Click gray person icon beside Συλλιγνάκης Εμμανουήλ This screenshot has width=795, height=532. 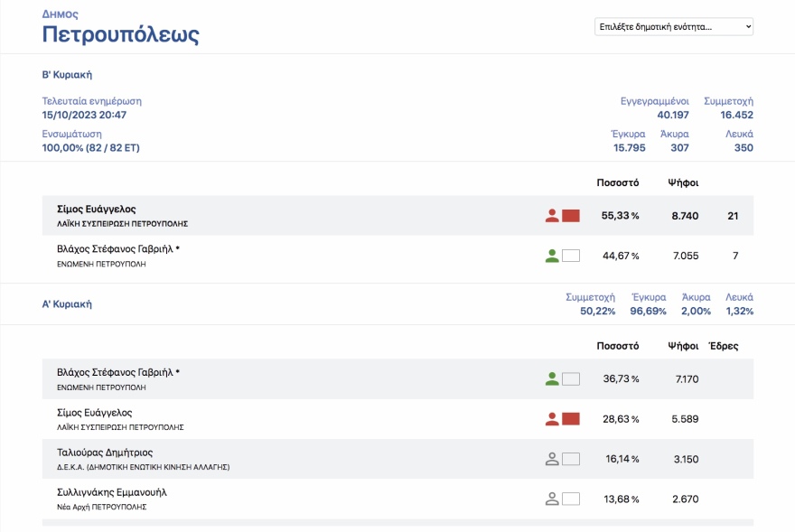tap(552, 499)
